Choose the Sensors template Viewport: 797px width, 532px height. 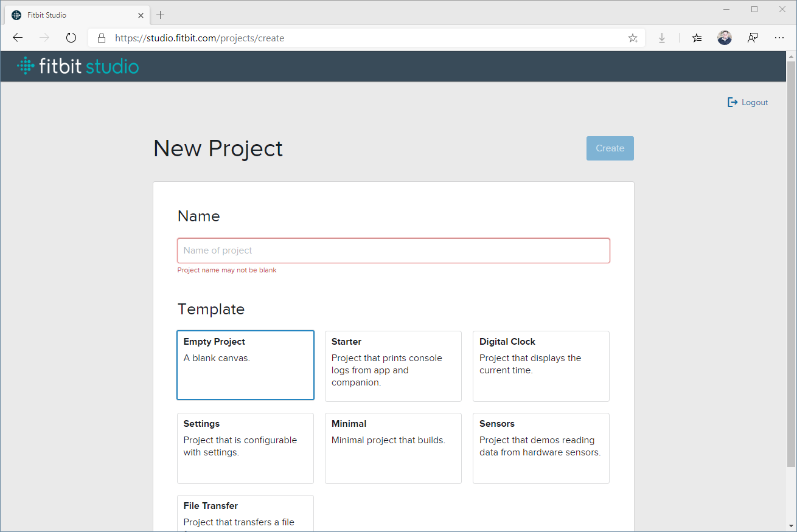[541, 448]
